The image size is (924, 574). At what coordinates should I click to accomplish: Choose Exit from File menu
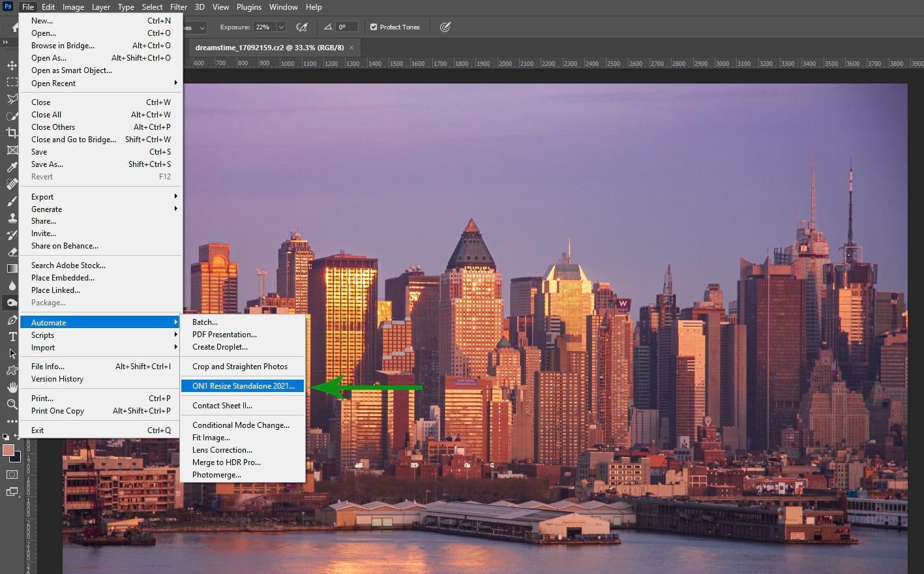coord(101,430)
